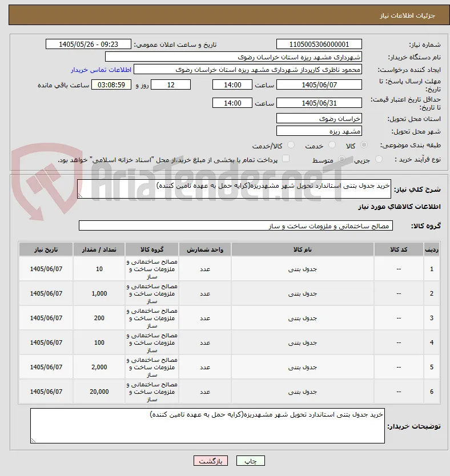Select the کالا radio button
450x476 pixels.
[x=364, y=145]
